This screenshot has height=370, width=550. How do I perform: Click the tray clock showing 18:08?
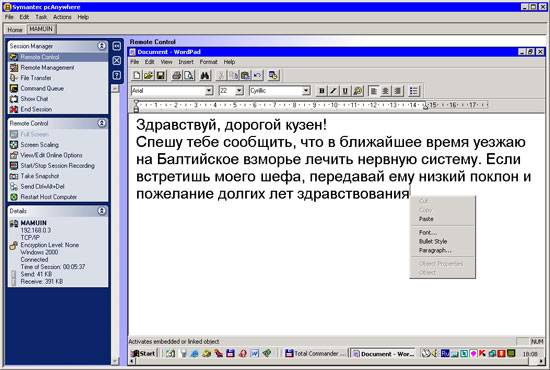[x=530, y=354]
